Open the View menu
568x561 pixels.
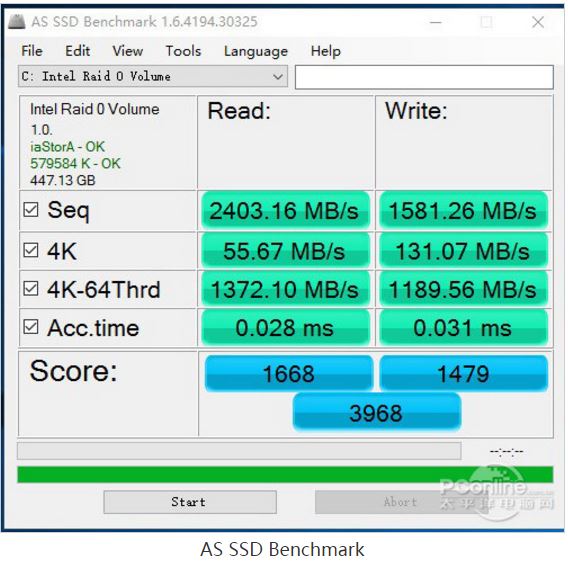pyautogui.click(x=128, y=51)
